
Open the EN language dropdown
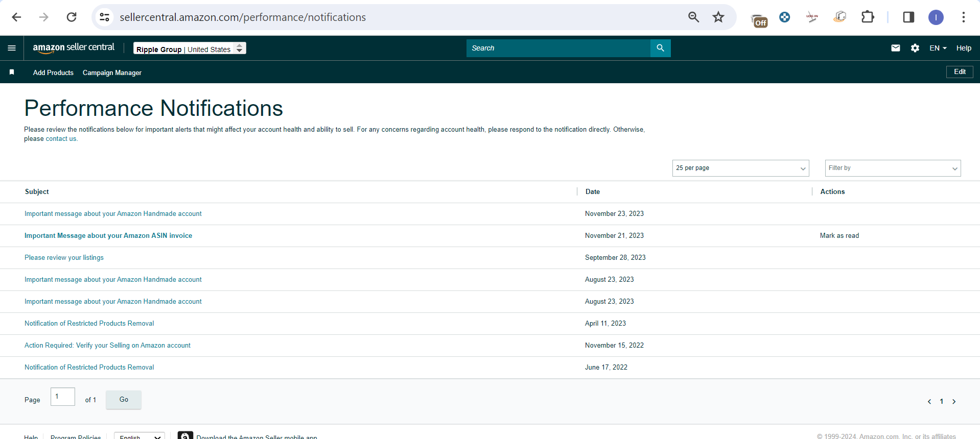point(938,48)
